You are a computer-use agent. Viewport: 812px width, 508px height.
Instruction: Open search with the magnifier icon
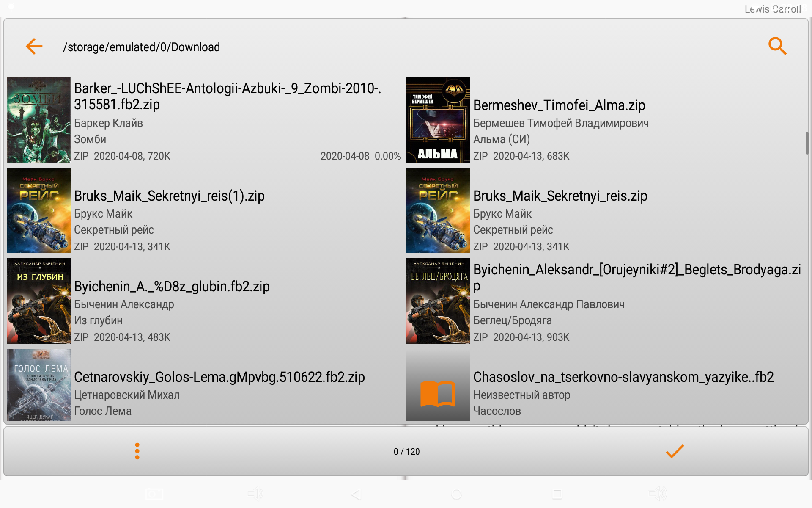[x=777, y=46]
